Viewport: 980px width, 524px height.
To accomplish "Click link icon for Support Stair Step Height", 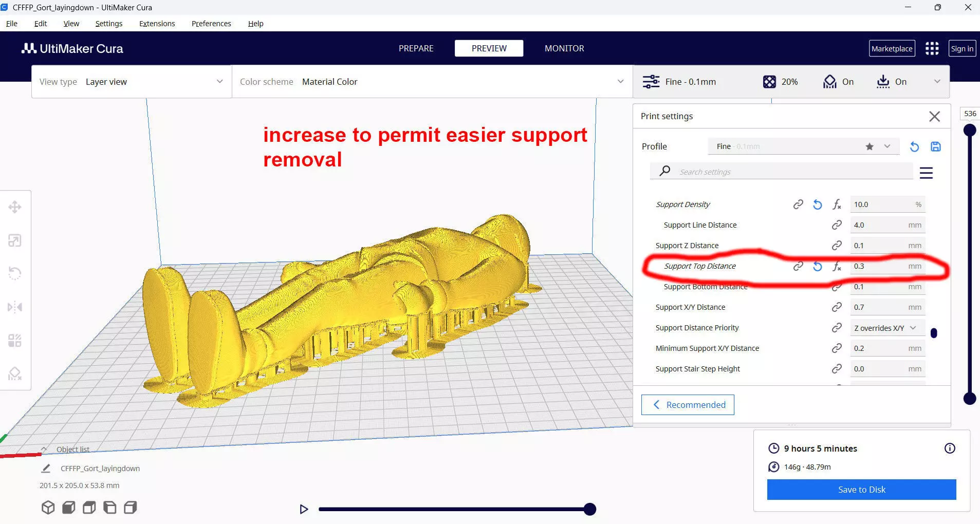I will (x=837, y=369).
